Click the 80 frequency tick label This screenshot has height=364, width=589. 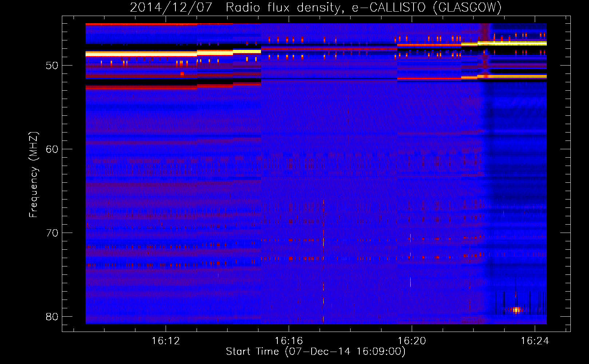pos(52,317)
